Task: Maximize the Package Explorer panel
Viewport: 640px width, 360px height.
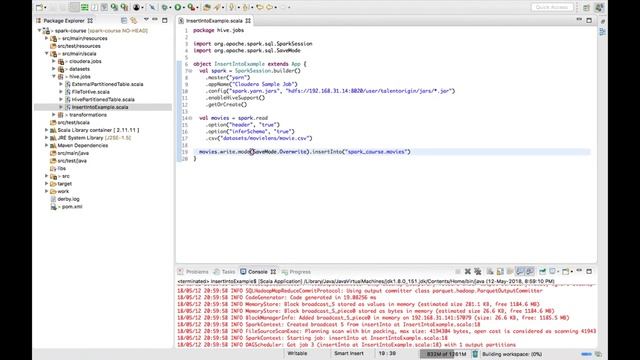Action: pyautogui.click(x=165, y=20)
